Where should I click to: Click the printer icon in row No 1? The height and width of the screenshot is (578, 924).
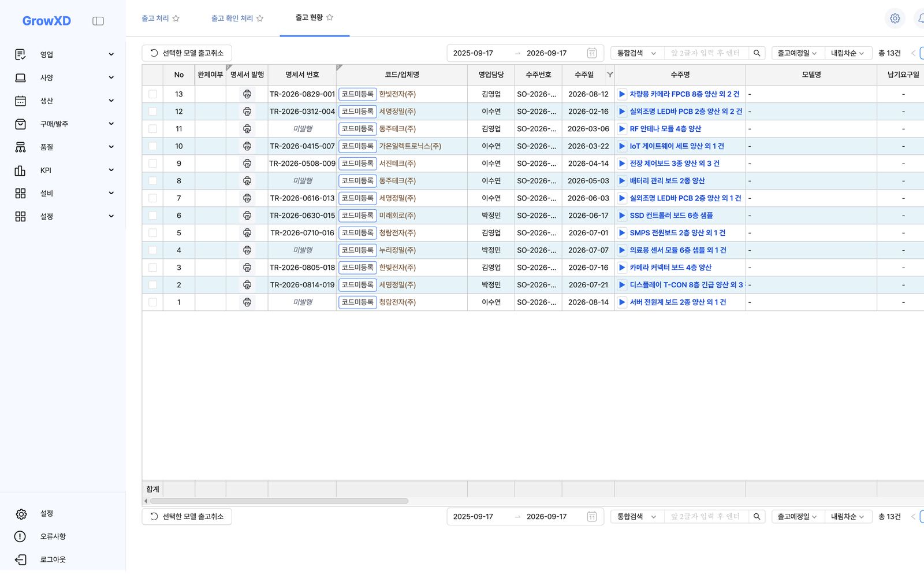(247, 302)
